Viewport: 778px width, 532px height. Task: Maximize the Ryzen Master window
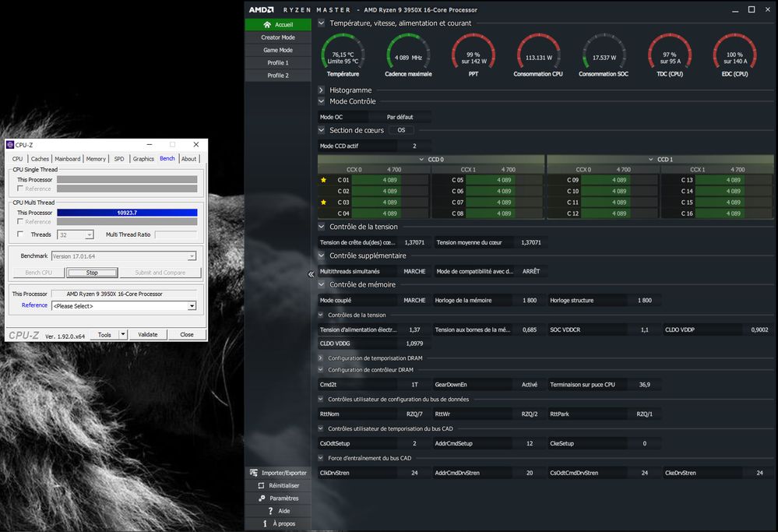coord(752,10)
